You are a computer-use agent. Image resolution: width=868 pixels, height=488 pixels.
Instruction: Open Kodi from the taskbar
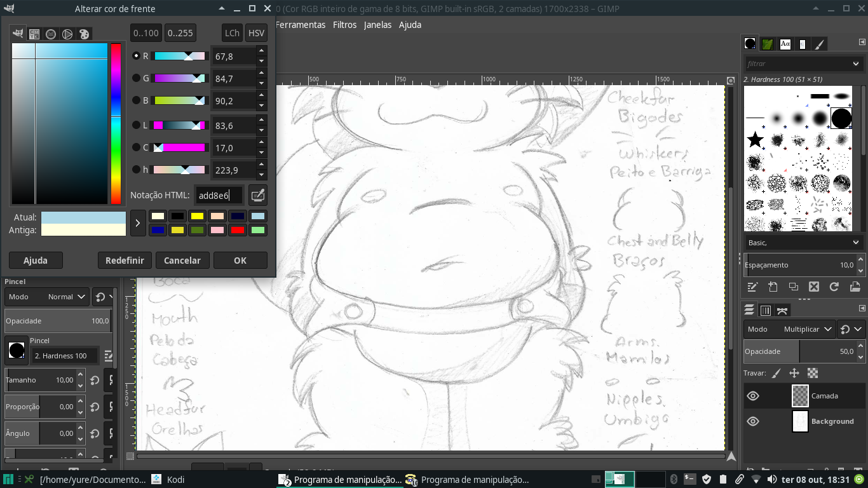pyautogui.click(x=167, y=480)
